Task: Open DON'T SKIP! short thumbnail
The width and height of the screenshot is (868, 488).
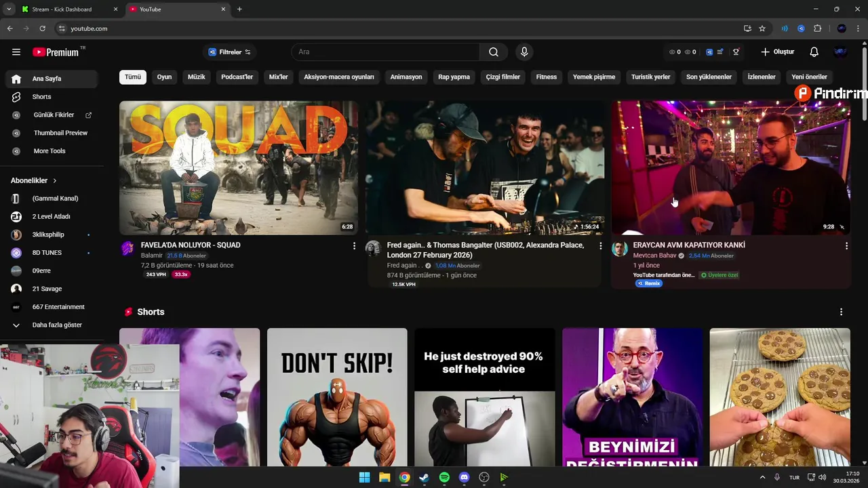Action: [337, 397]
